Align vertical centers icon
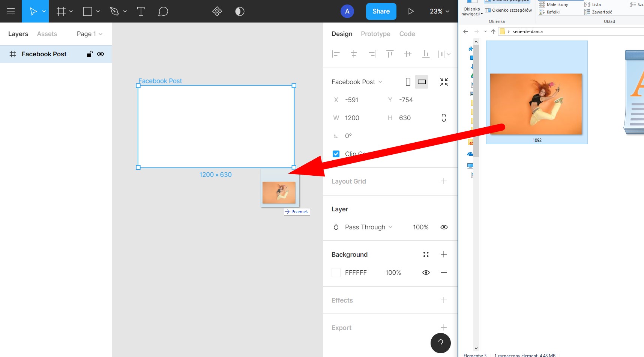 pos(408,54)
